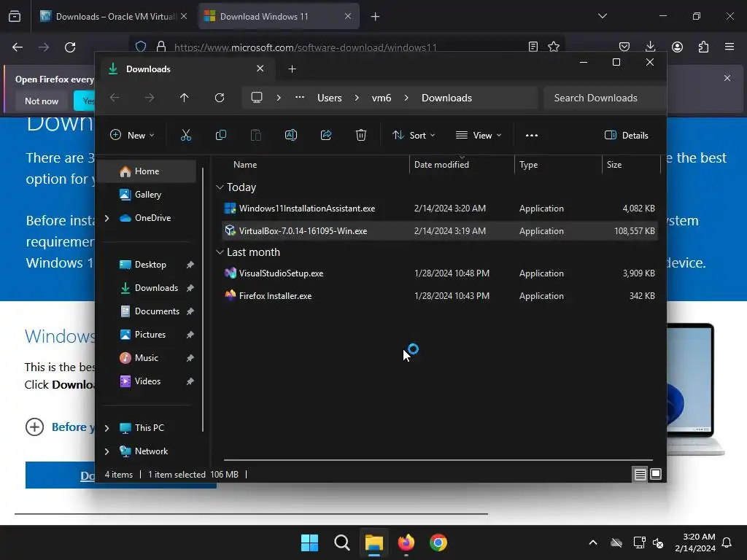
Task: Click the Search Downloads field
Action: [x=605, y=98]
